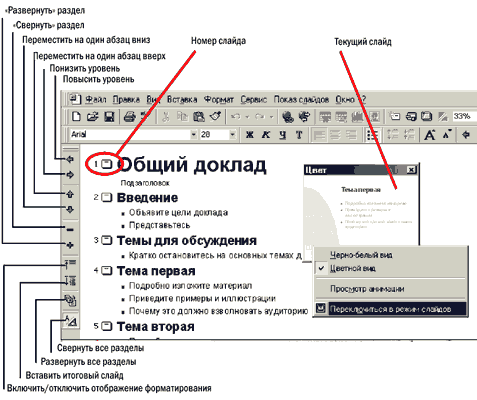Save the presentation with the floppy disk icon
Image resolution: width=477 pixels, height=400 pixels.
[x=109, y=116]
